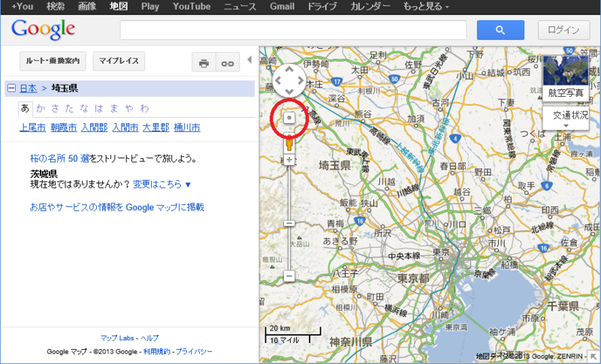601x364 pixels.
Task: Select the わ kana tab
Action: [x=144, y=109]
